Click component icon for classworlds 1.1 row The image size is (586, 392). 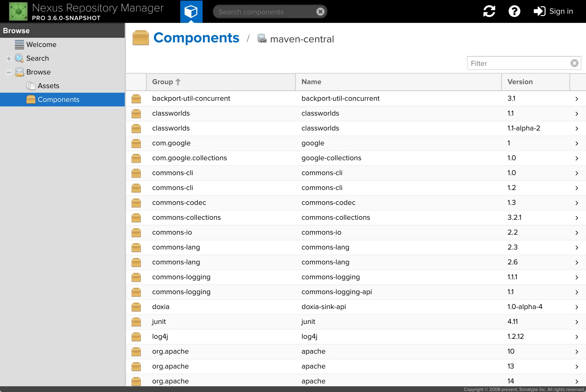[x=136, y=114]
